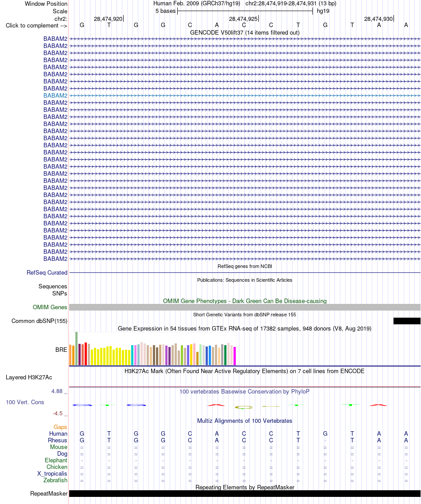Click the OMIM Genes label
Screen dimensions: 421x504
[x=50, y=307]
